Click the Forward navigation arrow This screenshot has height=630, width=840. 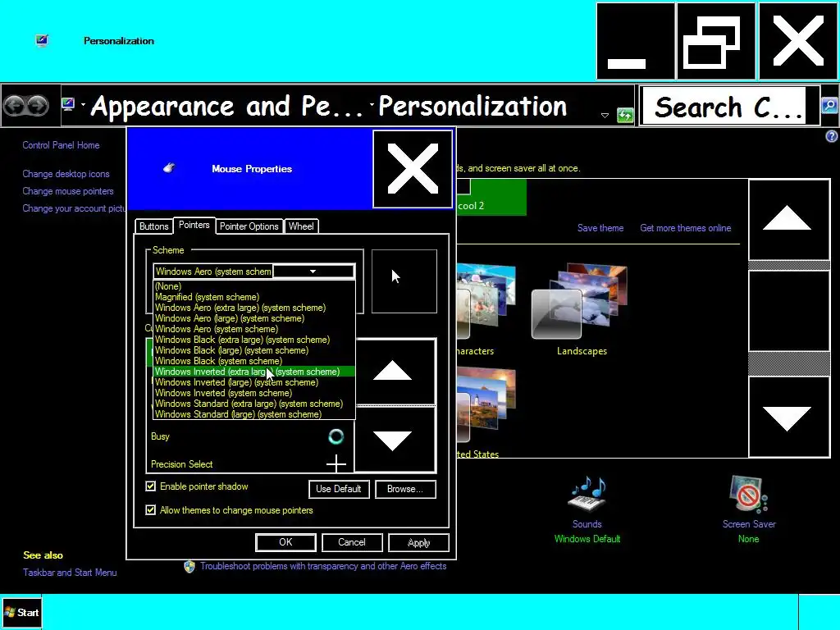pos(38,106)
